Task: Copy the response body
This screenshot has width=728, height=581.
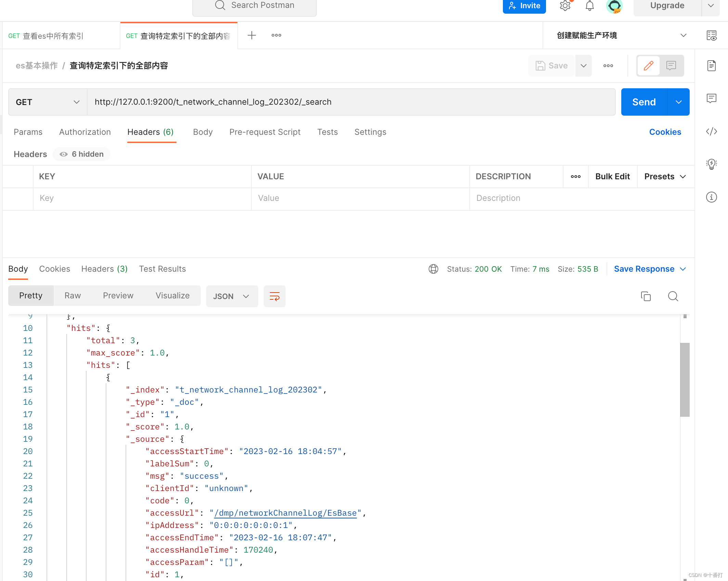Action: tap(646, 296)
